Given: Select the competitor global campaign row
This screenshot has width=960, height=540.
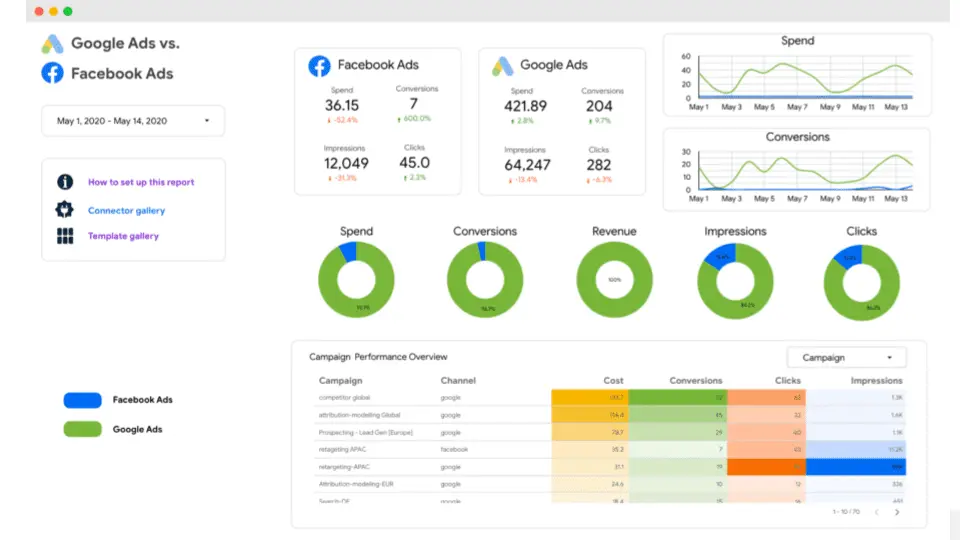Looking at the screenshot, I should (610, 397).
